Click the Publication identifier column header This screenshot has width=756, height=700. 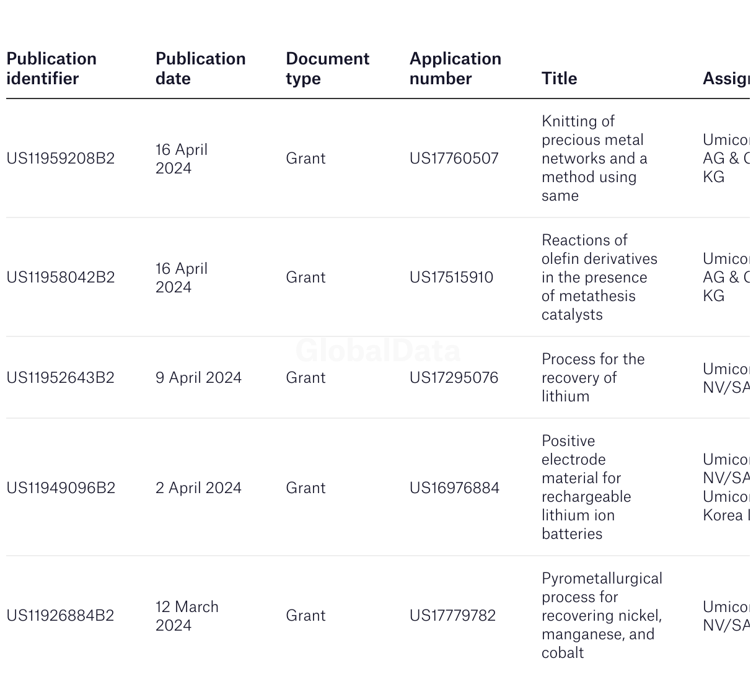pos(51,69)
